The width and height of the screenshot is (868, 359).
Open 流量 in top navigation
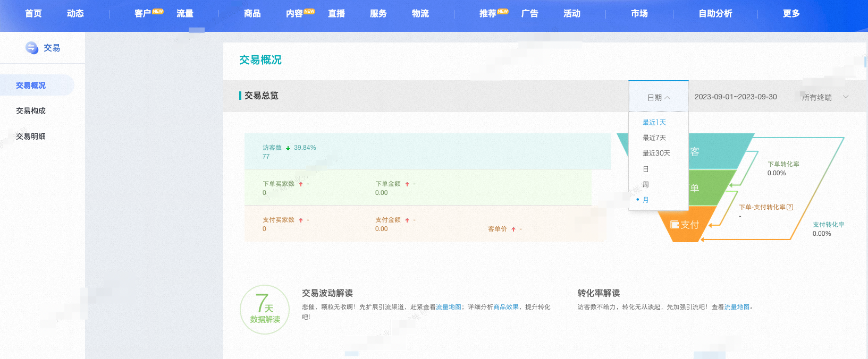tap(185, 13)
